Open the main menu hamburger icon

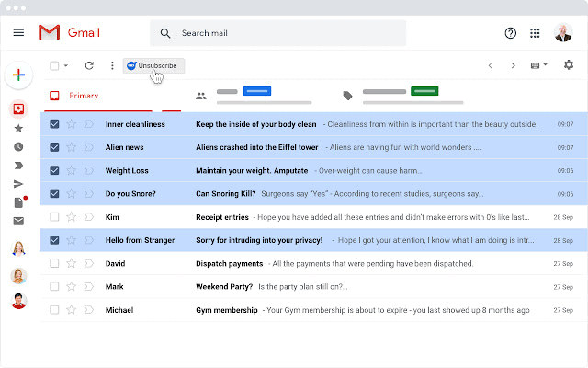(18, 33)
